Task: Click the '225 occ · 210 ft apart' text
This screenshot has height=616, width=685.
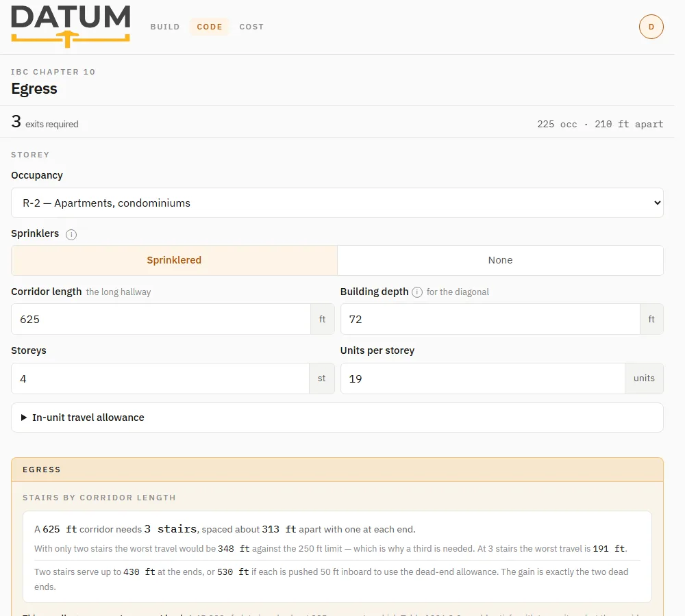Action: pyautogui.click(x=600, y=124)
